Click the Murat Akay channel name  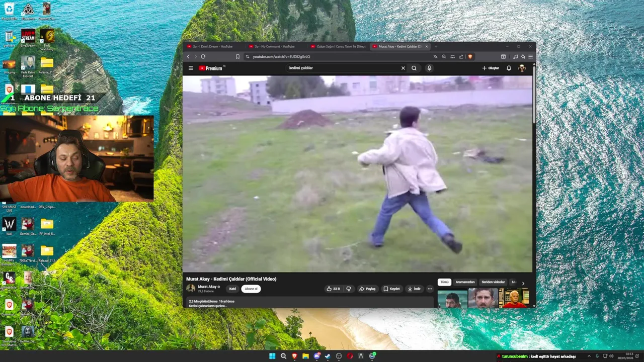point(207,287)
